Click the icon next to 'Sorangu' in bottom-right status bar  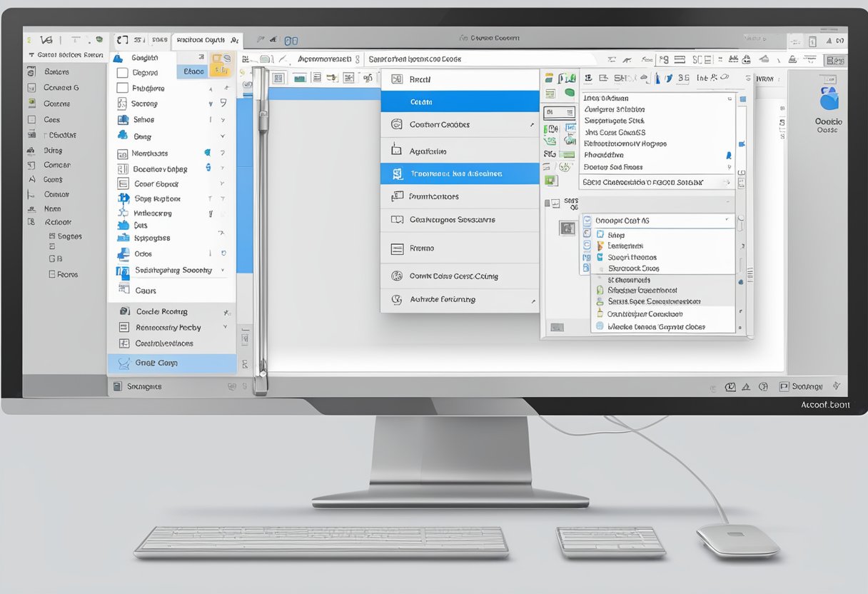pos(784,386)
